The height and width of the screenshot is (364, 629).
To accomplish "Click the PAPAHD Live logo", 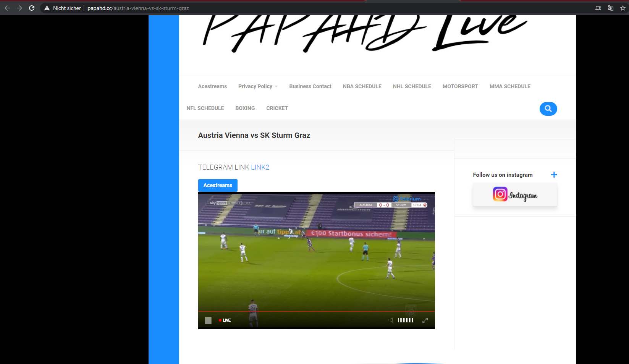I will pos(365,34).
